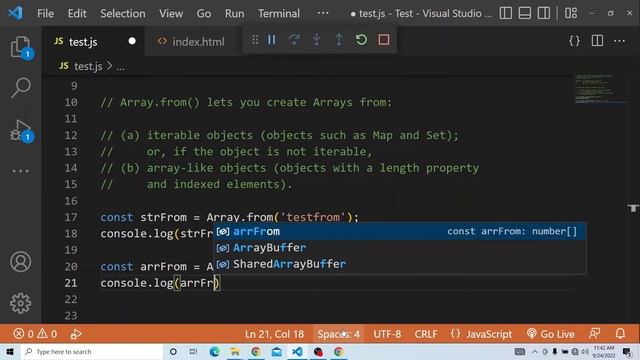Click the unsaved dot on test.js tab
Viewport: 640px width, 360px height.
click(132, 41)
